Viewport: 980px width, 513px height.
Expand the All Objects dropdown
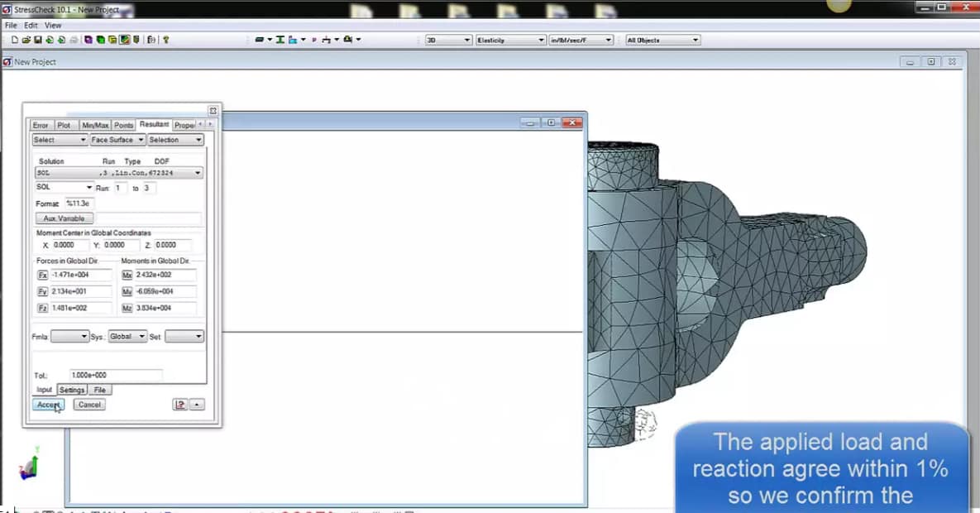(x=696, y=39)
